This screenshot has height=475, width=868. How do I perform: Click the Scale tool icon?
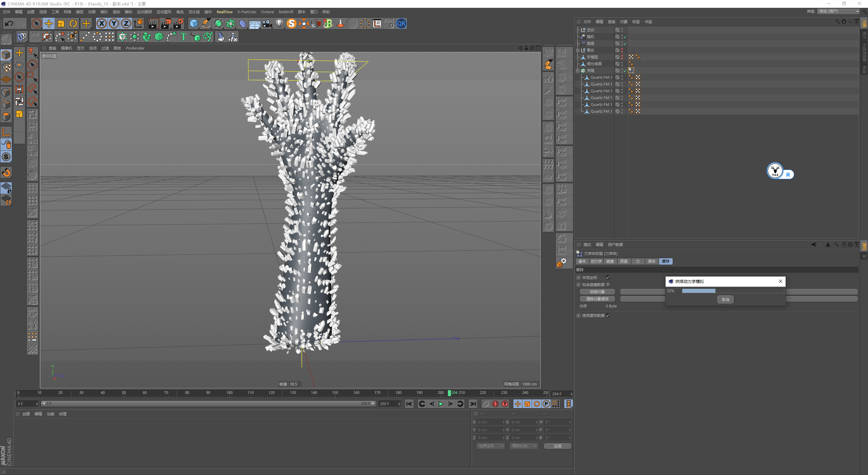61,23
